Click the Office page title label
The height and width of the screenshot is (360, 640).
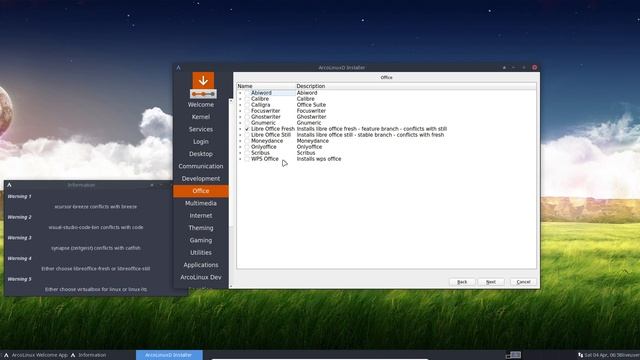tap(386, 78)
